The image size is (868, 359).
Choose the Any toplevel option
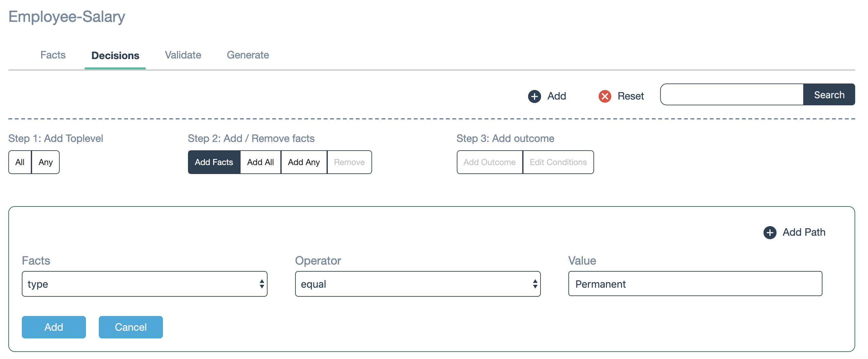click(x=46, y=162)
